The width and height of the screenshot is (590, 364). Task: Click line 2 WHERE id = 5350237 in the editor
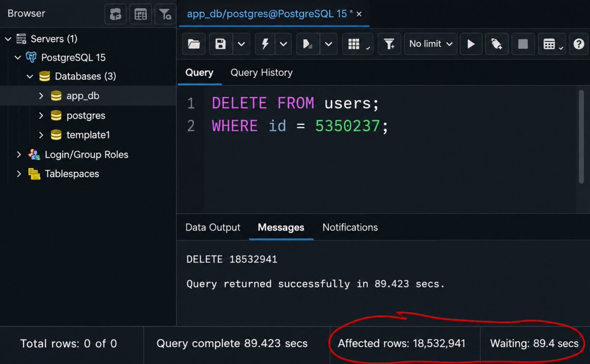pyautogui.click(x=300, y=126)
